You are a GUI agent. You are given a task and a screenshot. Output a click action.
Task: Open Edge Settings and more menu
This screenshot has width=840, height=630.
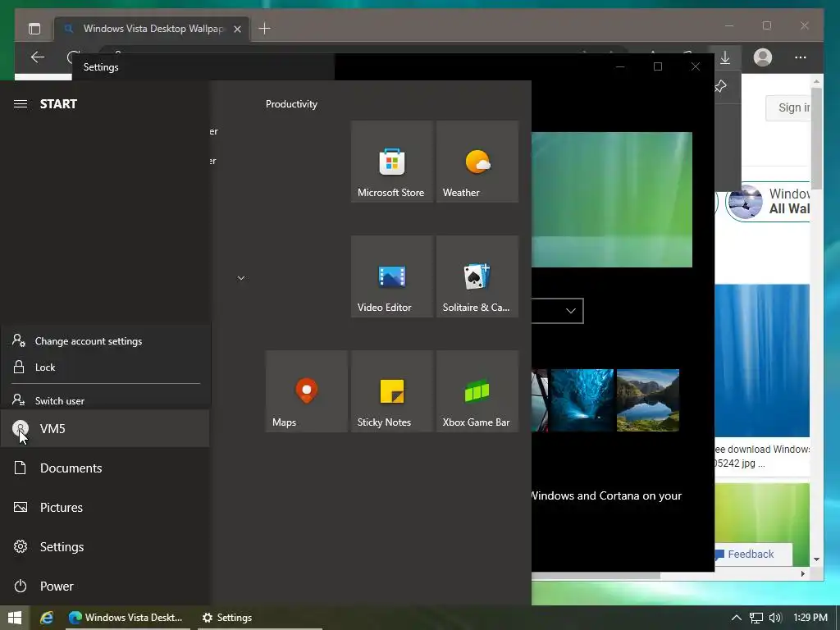pos(801,57)
